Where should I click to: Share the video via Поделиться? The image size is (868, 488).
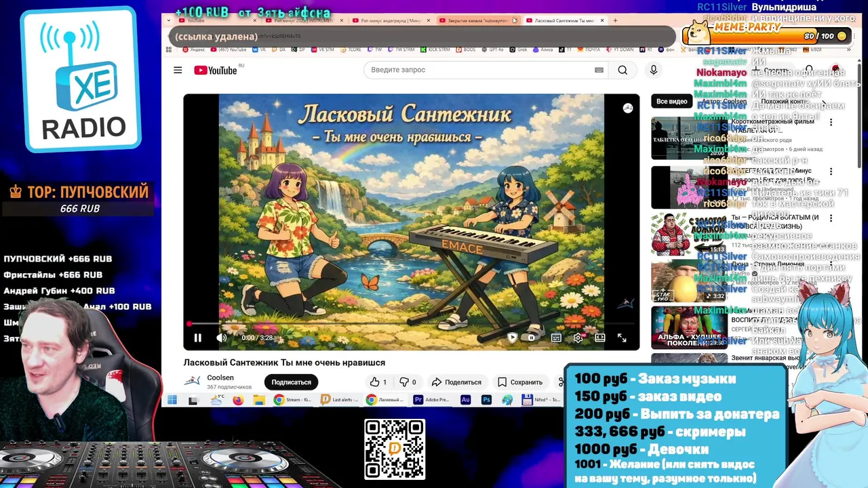click(x=456, y=382)
